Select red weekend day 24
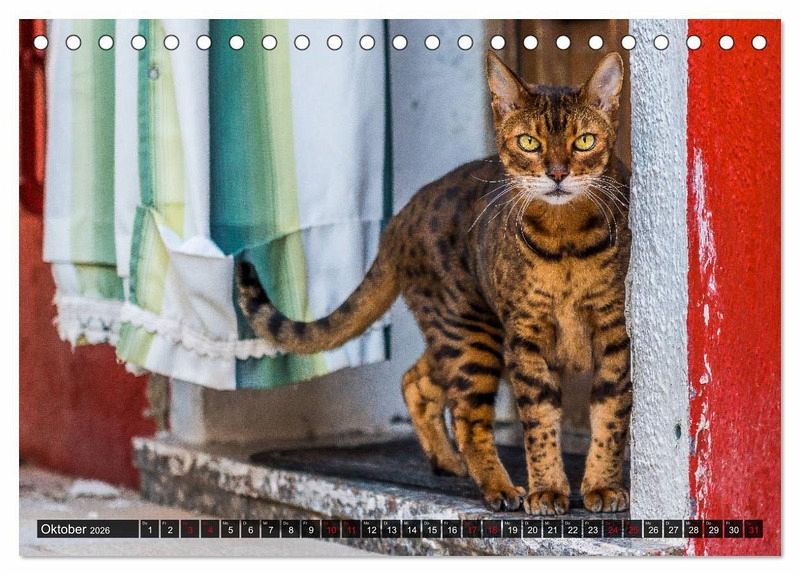Image resolution: width=800 pixels, height=575 pixels. pyautogui.click(x=613, y=529)
